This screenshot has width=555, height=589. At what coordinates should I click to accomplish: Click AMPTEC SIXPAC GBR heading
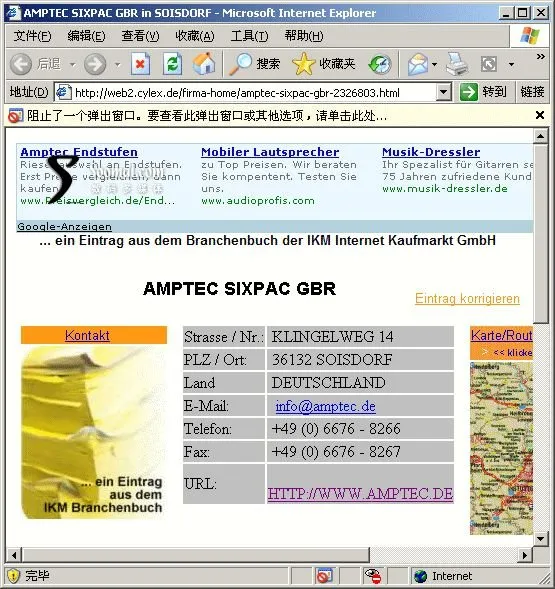pos(240,289)
